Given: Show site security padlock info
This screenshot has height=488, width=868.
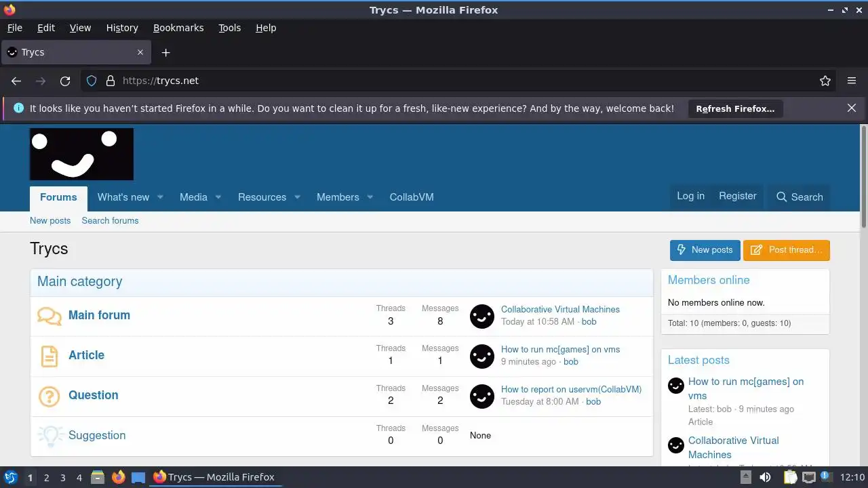Looking at the screenshot, I should point(111,81).
